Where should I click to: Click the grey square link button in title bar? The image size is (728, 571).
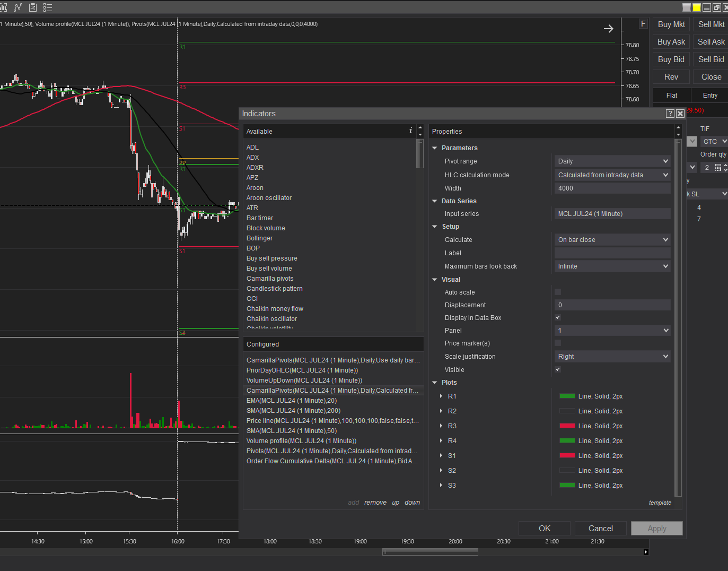point(687,7)
